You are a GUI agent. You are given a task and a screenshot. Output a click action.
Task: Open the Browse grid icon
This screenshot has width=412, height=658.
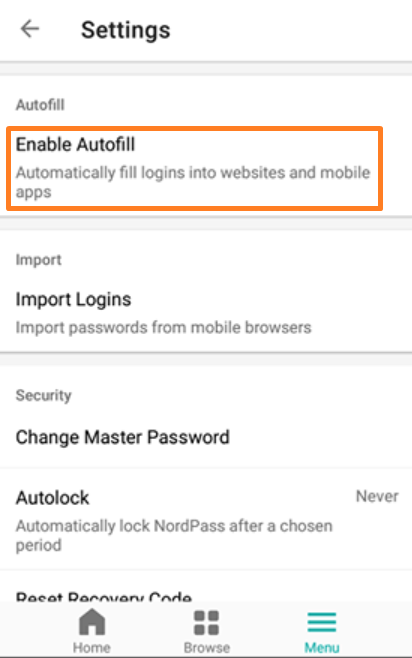pos(206,622)
